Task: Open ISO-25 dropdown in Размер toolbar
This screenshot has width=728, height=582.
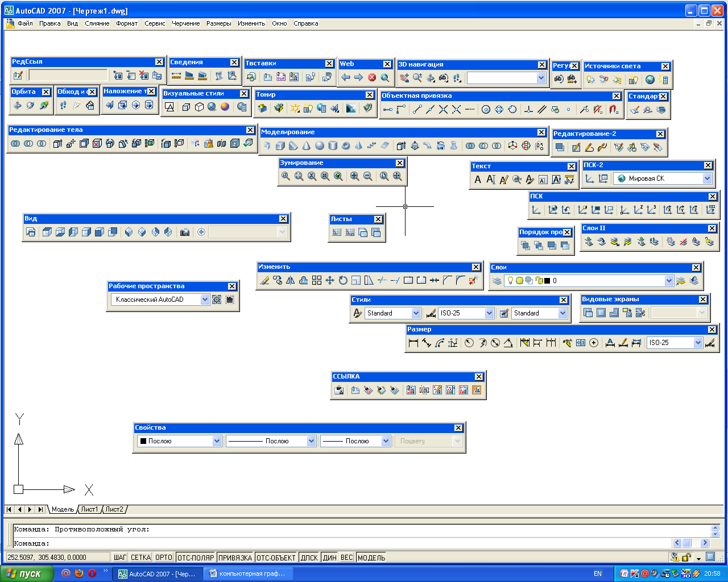Action: tap(698, 343)
